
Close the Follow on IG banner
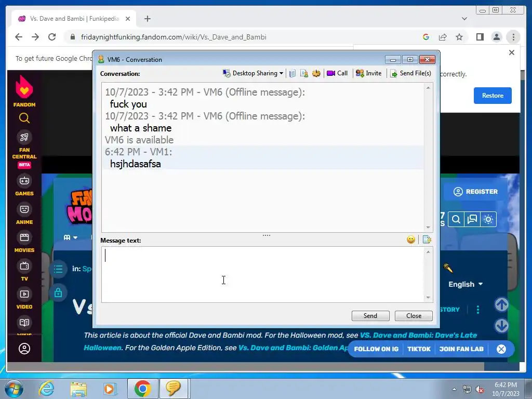pos(501,349)
